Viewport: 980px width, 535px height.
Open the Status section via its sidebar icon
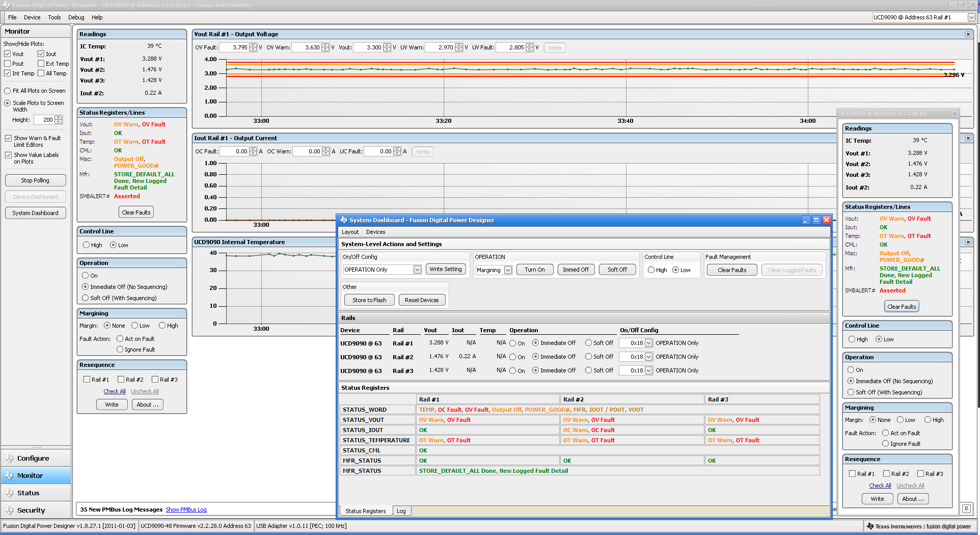click(x=9, y=492)
